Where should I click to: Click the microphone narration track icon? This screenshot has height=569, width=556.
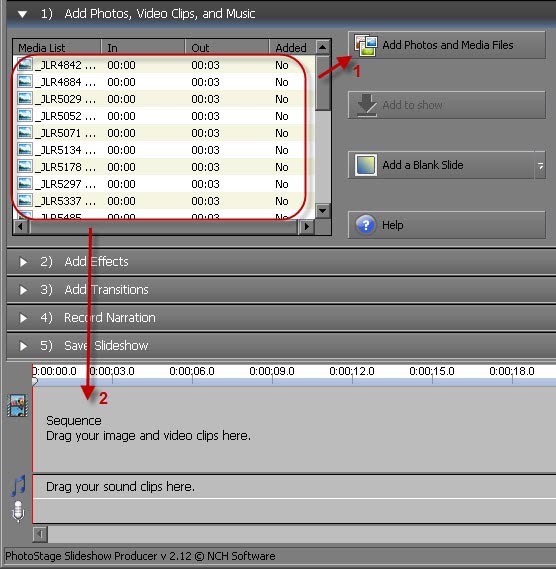(18, 511)
